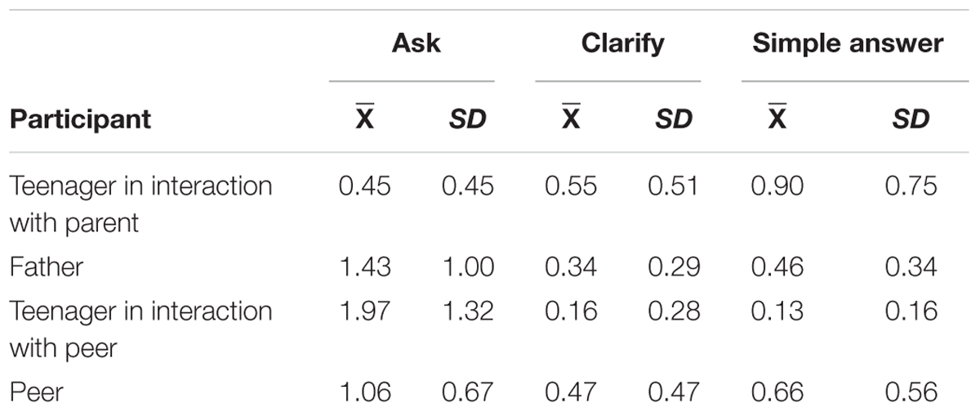Click Teenager in interaction with parent label
This screenshot has width=980, height=412.
point(140,204)
